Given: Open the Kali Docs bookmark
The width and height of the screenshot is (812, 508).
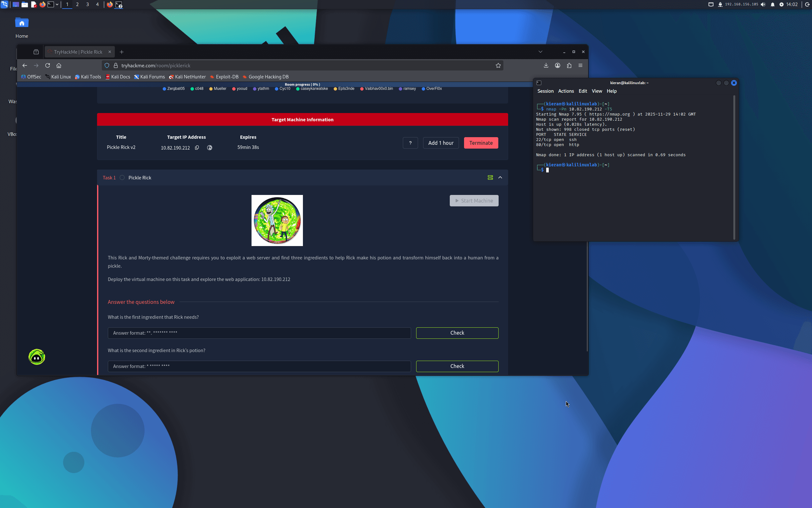Looking at the screenshot, I should click(118, 77).
